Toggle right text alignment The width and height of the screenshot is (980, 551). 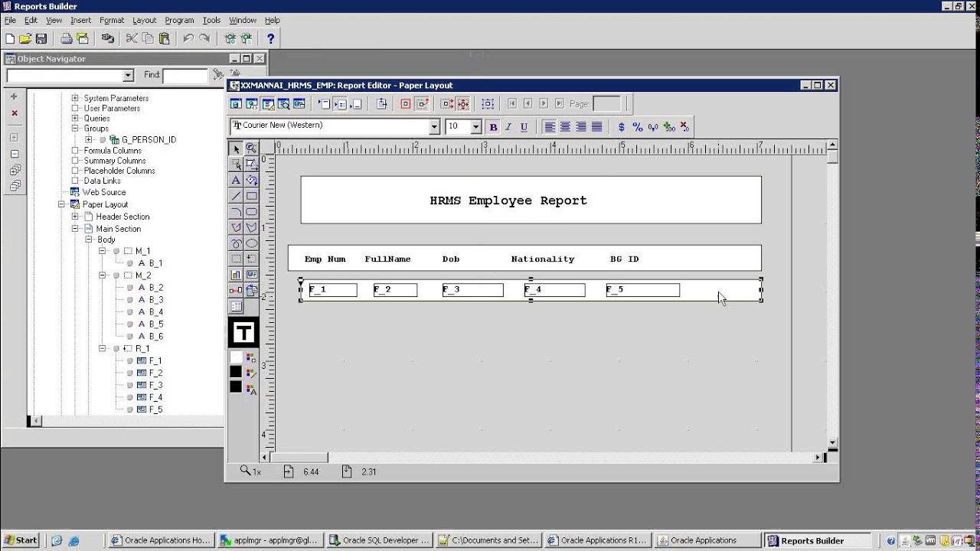pos(581,127)
